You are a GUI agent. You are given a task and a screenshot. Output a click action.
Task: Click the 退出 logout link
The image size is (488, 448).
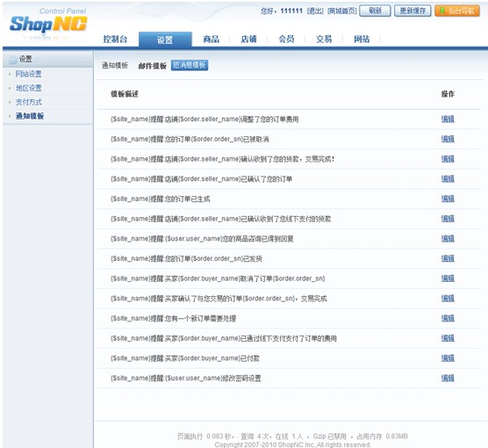pos(315,11)
